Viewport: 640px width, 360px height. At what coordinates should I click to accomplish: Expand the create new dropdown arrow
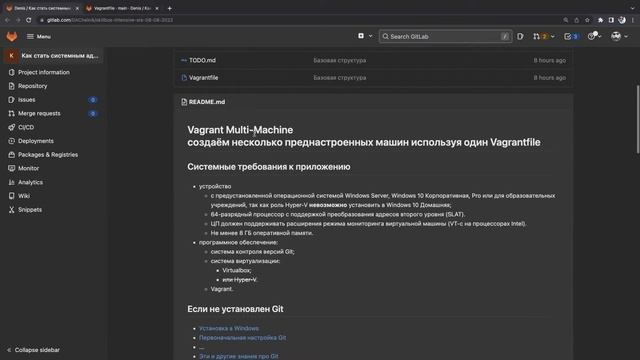371,36
